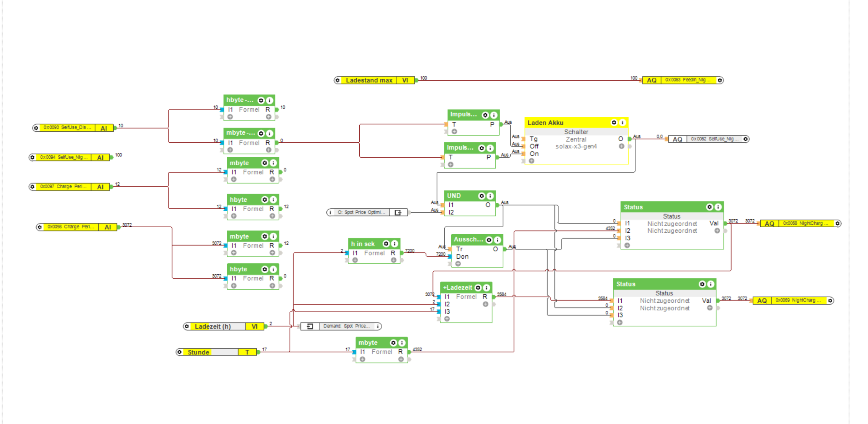Click gear on 0x0063 FeedIn AQ output

coord(720,80)
